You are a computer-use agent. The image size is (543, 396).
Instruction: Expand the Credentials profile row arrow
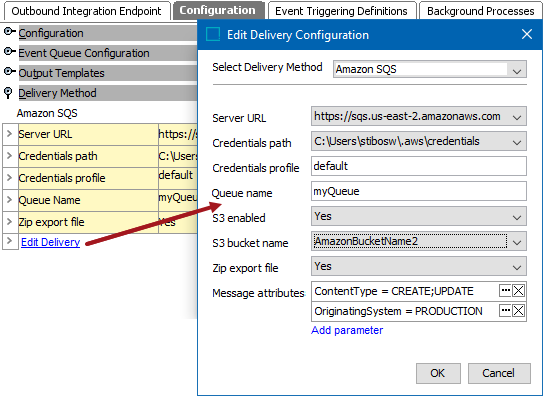click(x=10, y=178)
